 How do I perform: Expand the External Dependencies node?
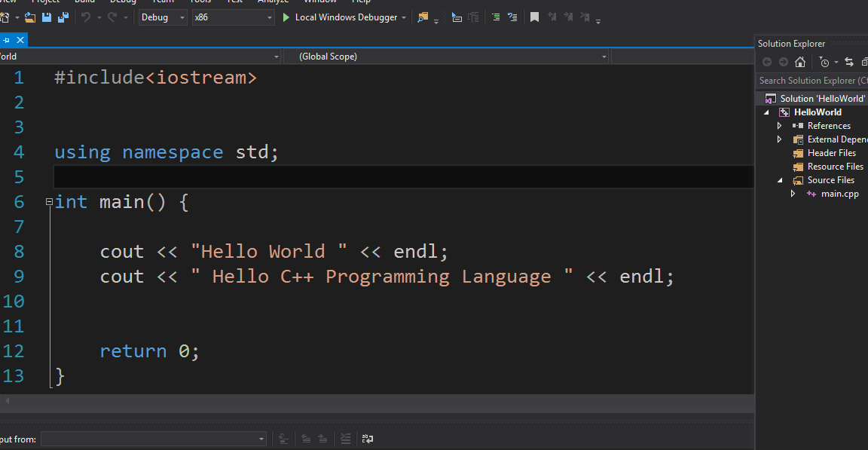point(780,139)
